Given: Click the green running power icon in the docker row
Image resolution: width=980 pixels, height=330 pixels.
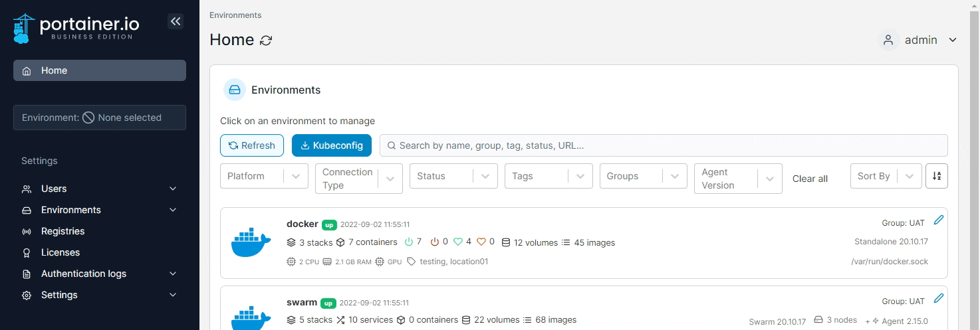Looking at the screenshot, I should tap(409, 242).
